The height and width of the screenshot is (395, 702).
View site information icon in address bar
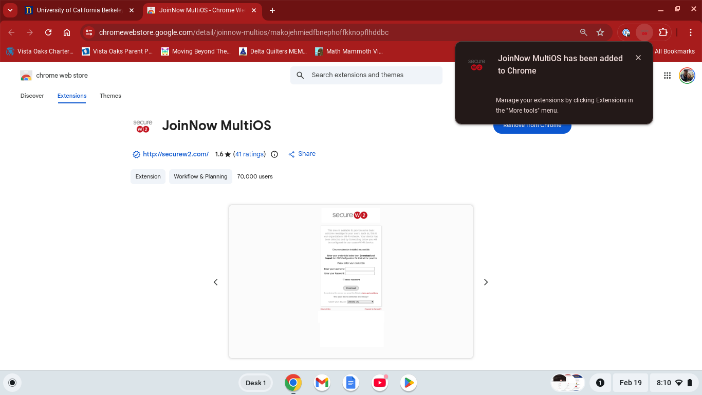[89, 32]
